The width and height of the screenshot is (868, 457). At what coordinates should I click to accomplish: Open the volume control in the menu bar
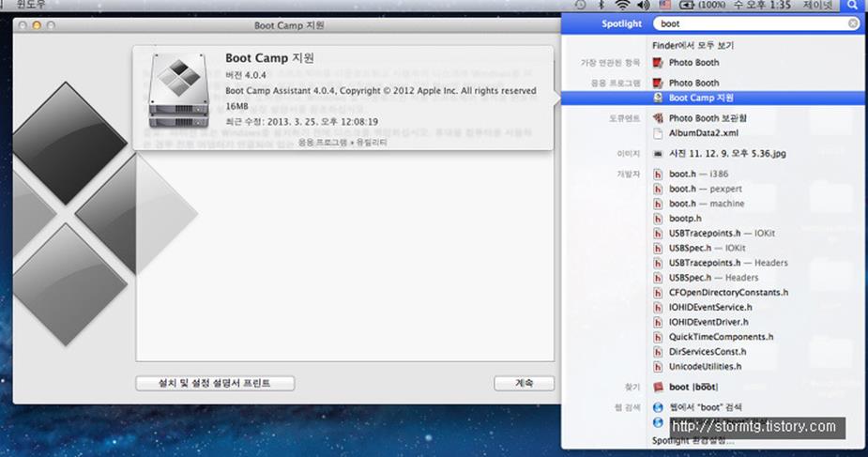point(643,5)
